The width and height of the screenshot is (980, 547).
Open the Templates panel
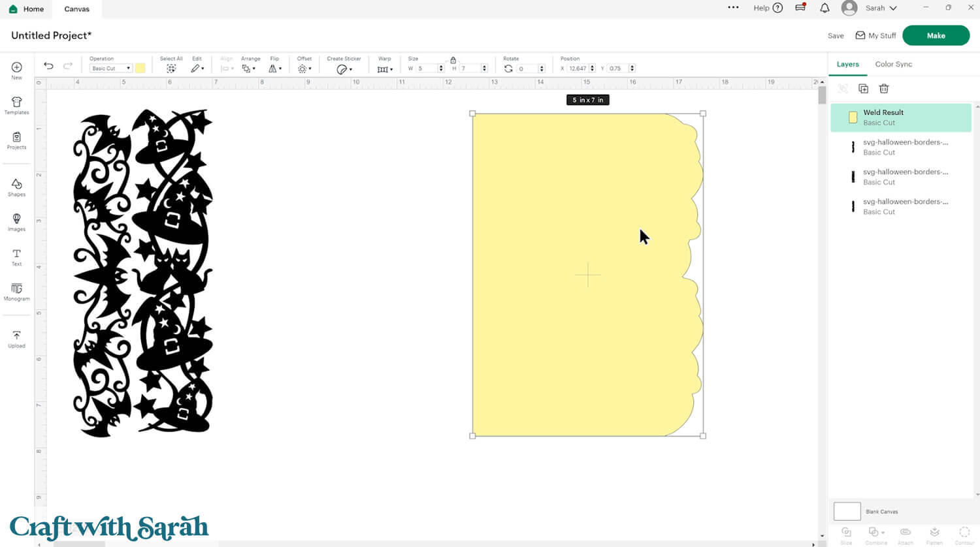point(16,105)
